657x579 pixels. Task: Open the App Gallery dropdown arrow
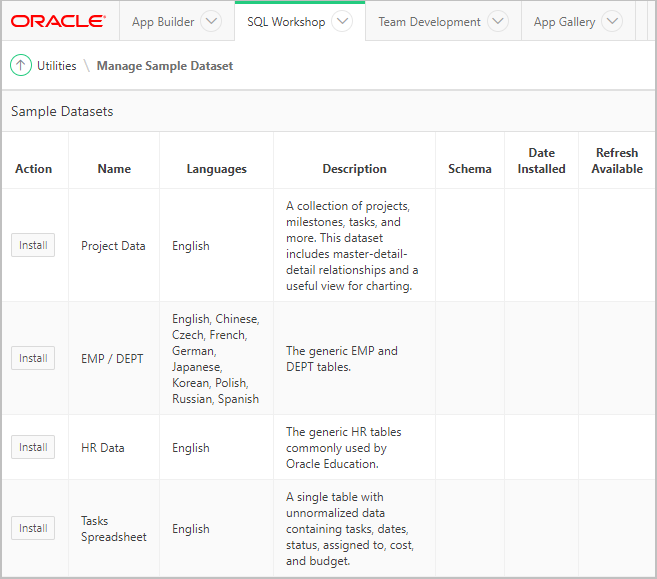click(x=612, y=22)
